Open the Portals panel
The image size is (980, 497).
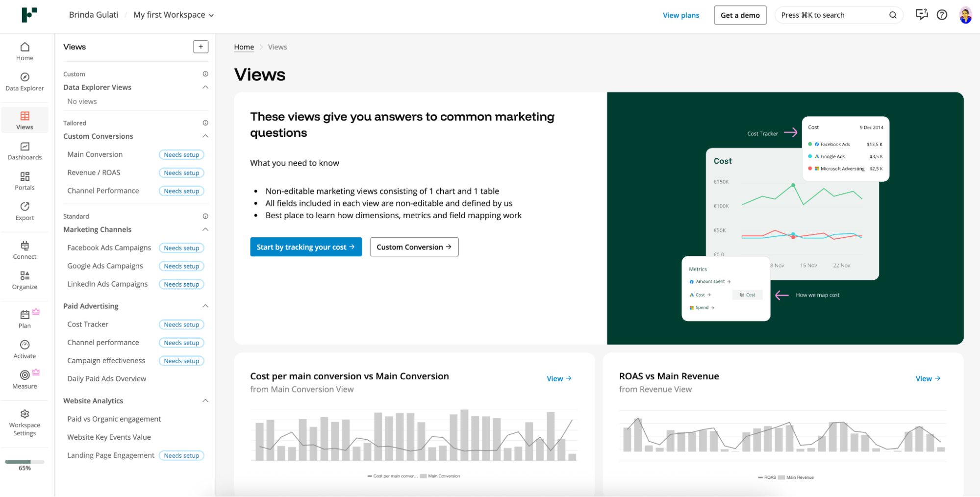point(25,181)
